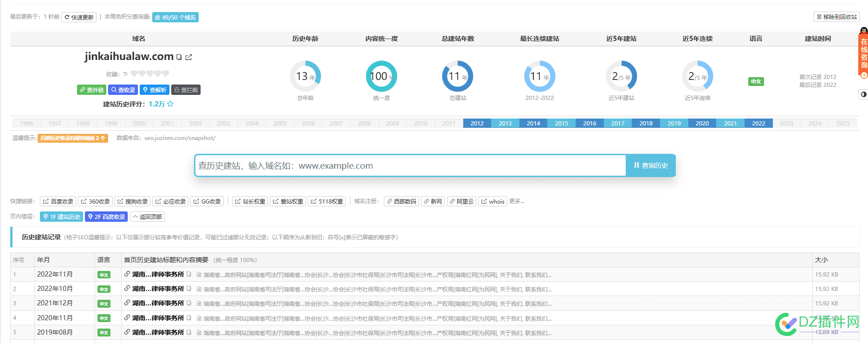Click the star beside the 1.2万 score
This screenshot has width=868, height=343.
(x=170, y=104)
